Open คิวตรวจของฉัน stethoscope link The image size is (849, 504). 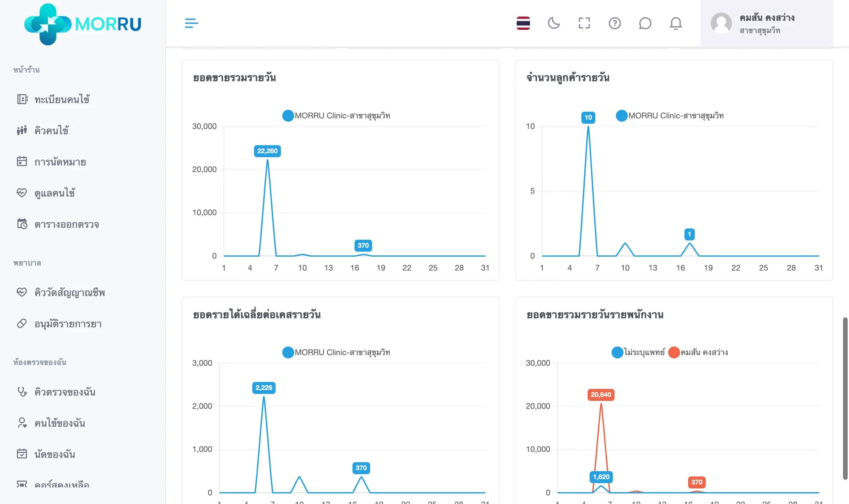click(65, 392)
